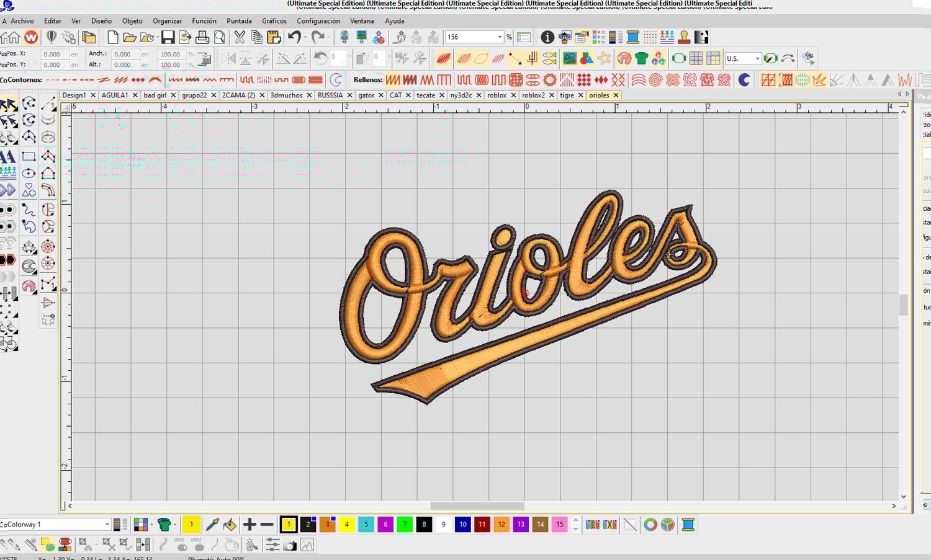Click the horizontal scrollbar thumb below the canvas
This screenshot has width=931, height=560.
[477, 506]
